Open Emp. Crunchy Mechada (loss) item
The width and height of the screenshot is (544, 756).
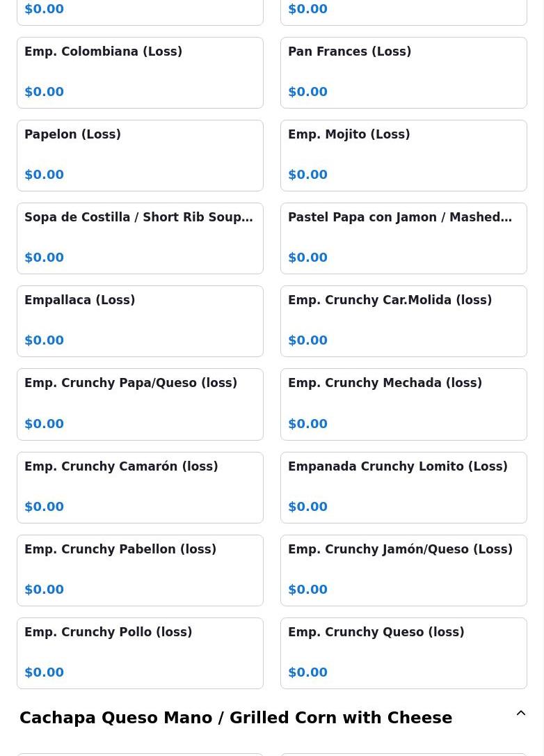[403, 404]
